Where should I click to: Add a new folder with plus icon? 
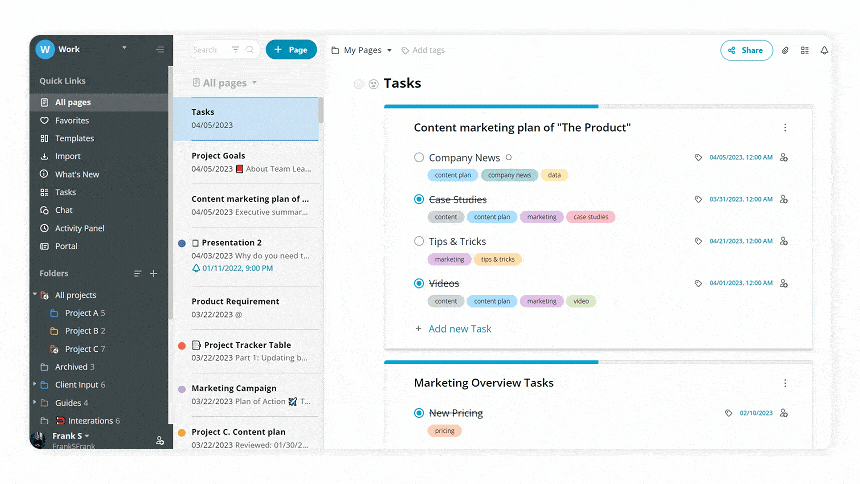[x=154, y=273]
